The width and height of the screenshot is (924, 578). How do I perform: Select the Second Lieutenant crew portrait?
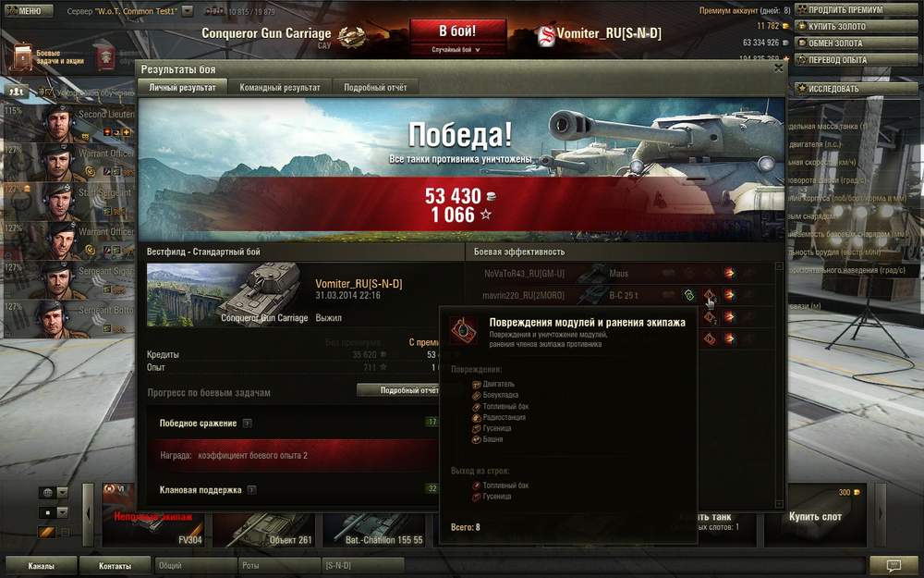[59, 123]
